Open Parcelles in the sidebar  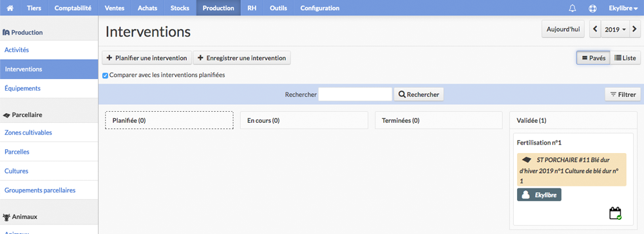pos(49,152)
